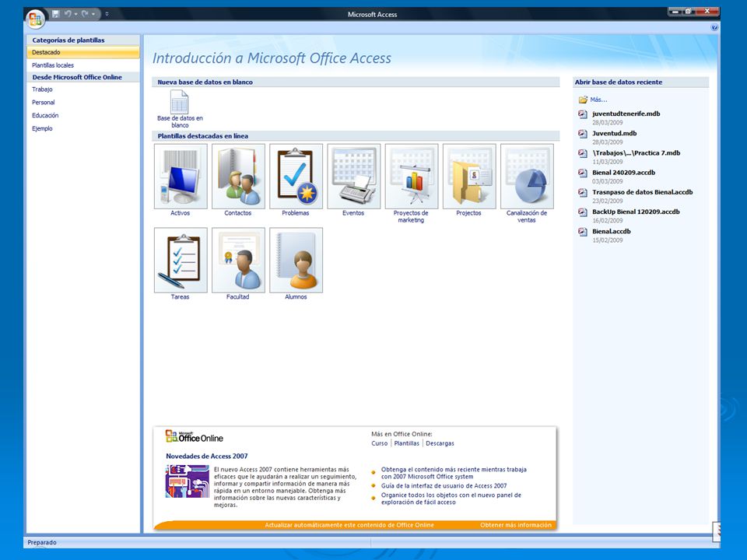Click the 'Preparado' status bar text

tap(42, 542)
